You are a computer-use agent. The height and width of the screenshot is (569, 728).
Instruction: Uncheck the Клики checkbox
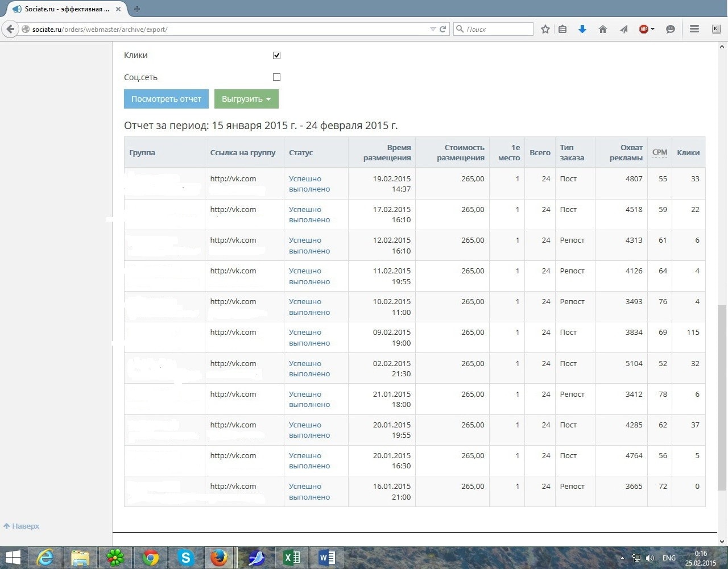(x=276, y=55)
